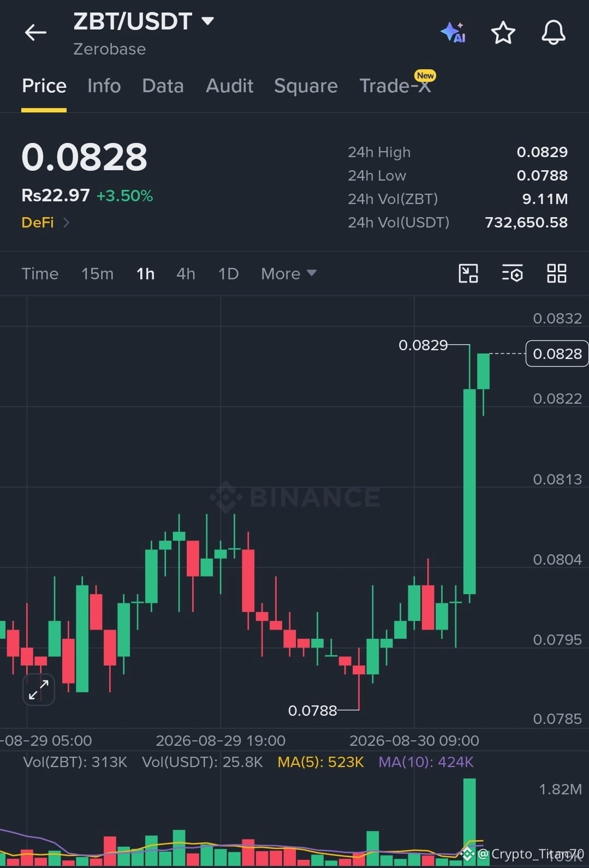
Task: Open the chart drawing tools icon
Action: coord(468,273)
